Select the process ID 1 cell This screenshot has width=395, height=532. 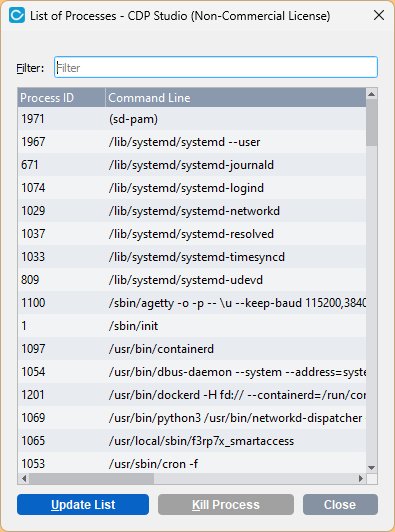point(62,326)
